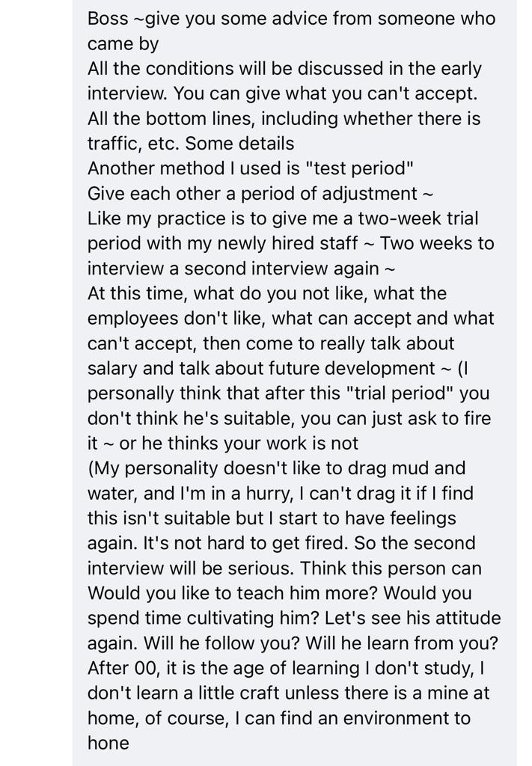Image resolution: width=532 pixels, height=766 pixels.
Task: Click the line "interview a second interview again"
Action: click(242, 269)
